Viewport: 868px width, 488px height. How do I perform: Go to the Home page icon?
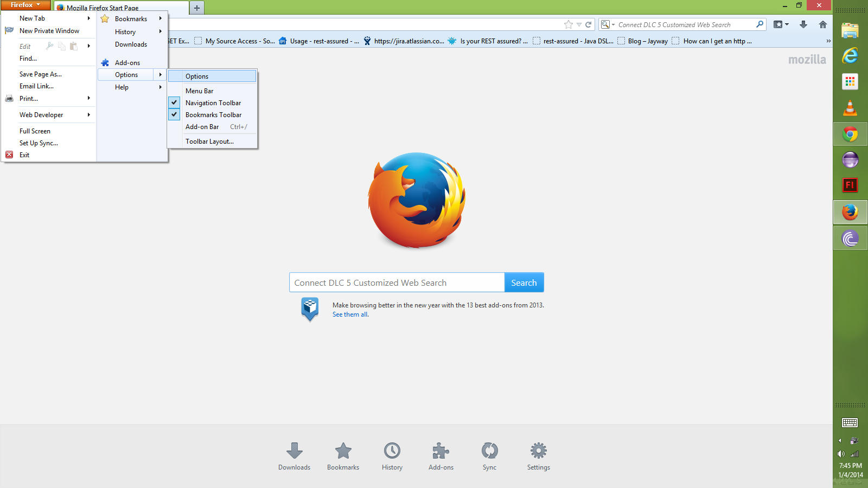(823, 24)
